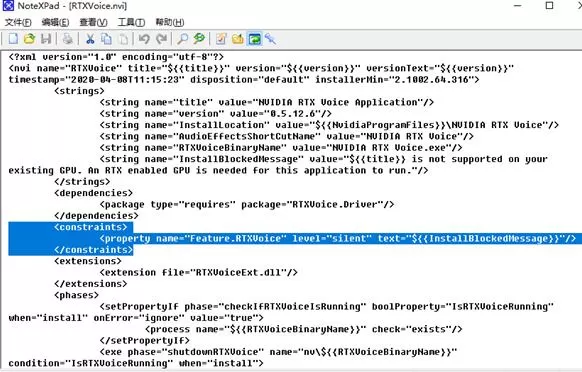Cut selection with the scissors icon

90,39
